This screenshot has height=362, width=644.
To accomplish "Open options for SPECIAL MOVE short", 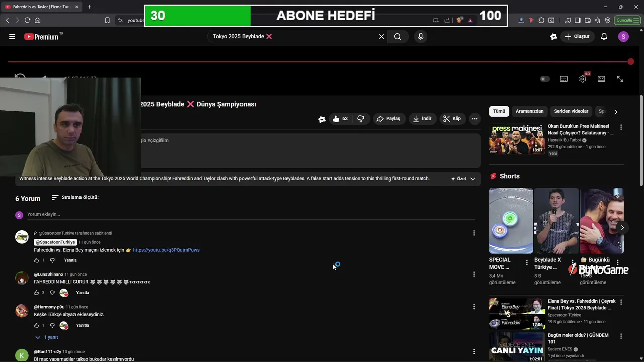I will 527,262.
